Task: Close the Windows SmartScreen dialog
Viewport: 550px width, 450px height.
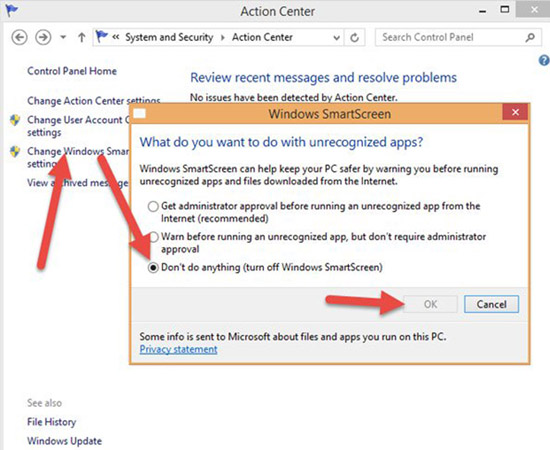Action: (515, 112)
